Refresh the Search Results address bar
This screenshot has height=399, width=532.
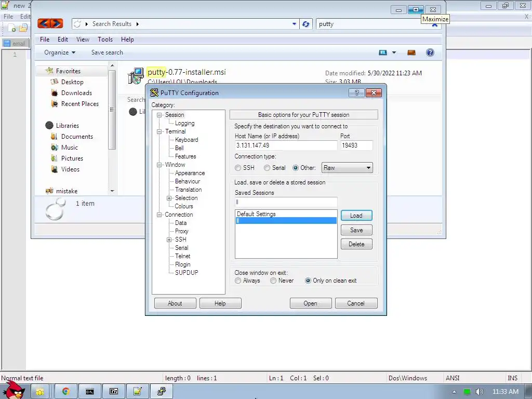click(x=305, y=24)
